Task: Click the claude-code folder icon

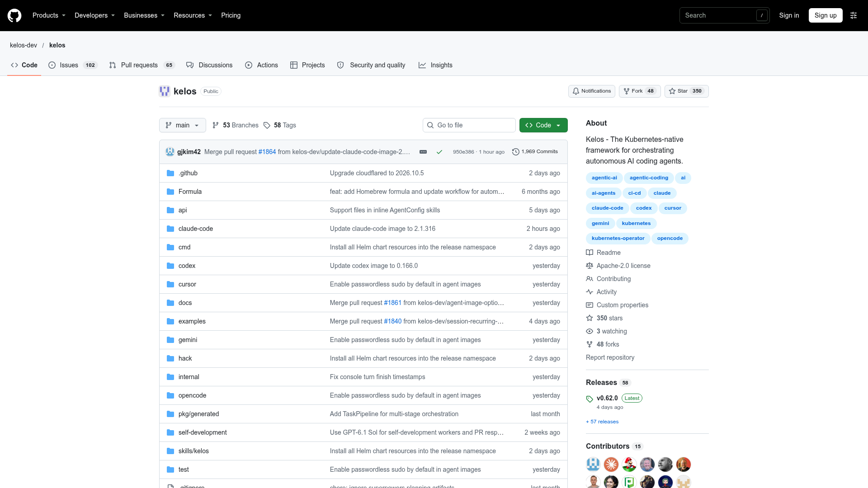Action: click(x=170, y=229)
